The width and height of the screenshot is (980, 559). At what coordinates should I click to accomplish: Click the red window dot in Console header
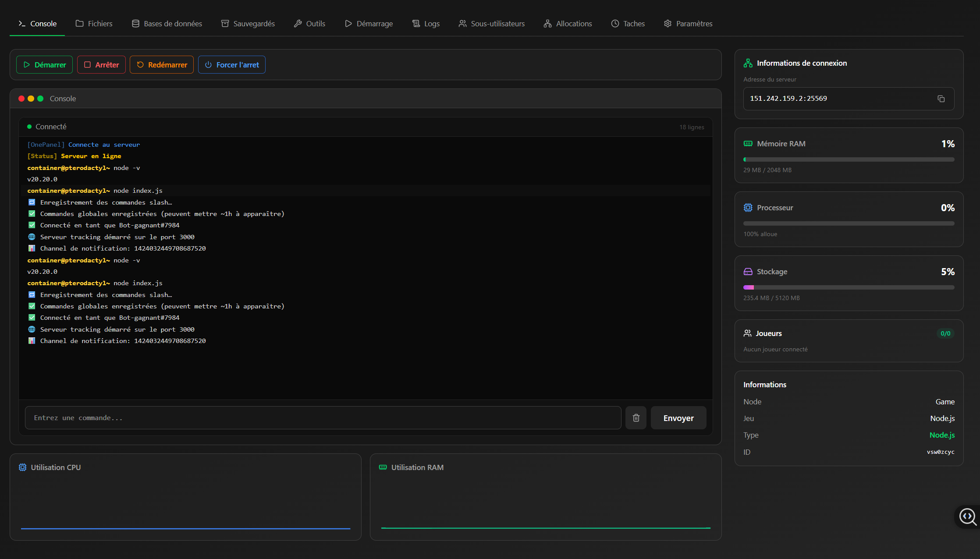[21, 99]
